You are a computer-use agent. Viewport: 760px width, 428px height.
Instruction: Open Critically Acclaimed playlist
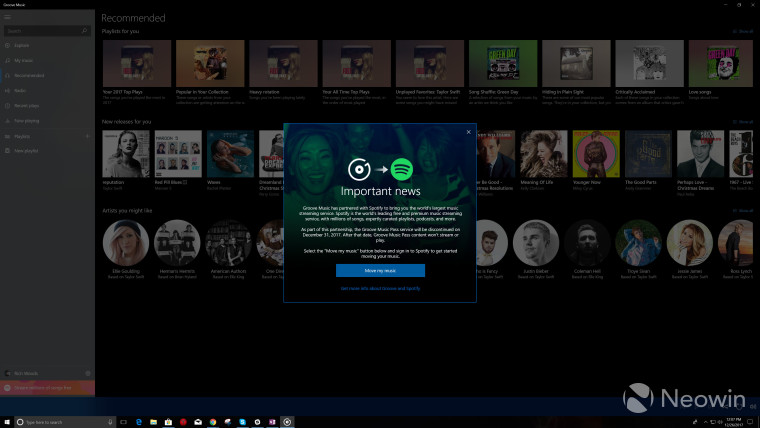649,63
